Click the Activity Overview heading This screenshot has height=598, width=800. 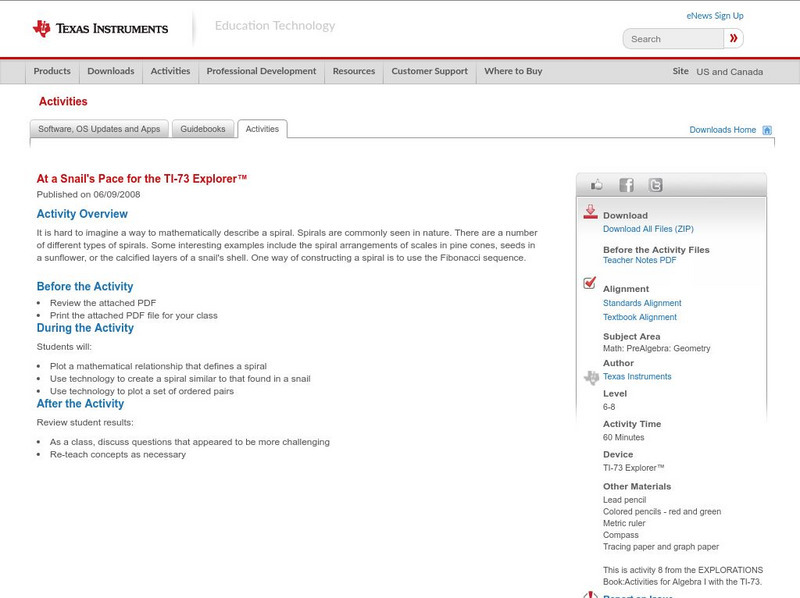[82, 214]
